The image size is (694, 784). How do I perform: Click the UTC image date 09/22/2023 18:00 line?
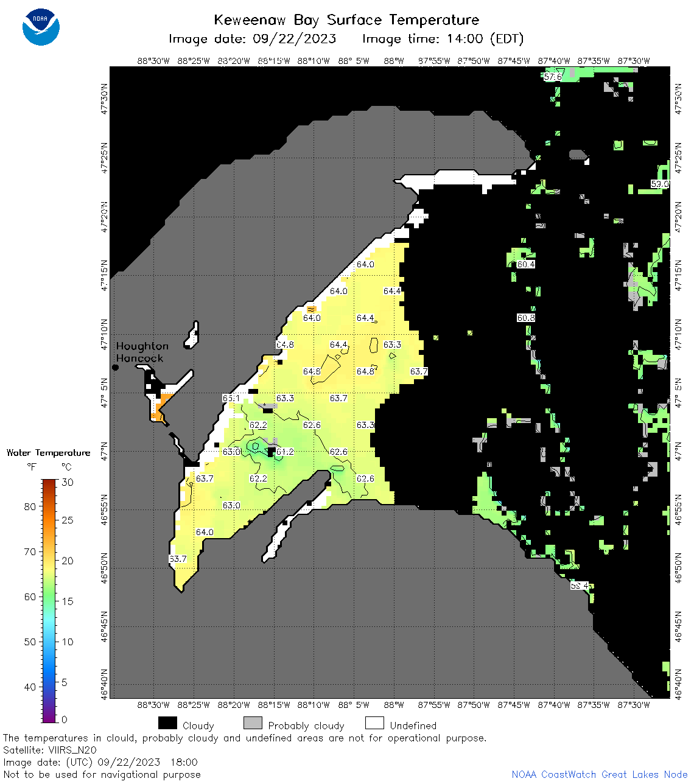click(x=100, y=762)
